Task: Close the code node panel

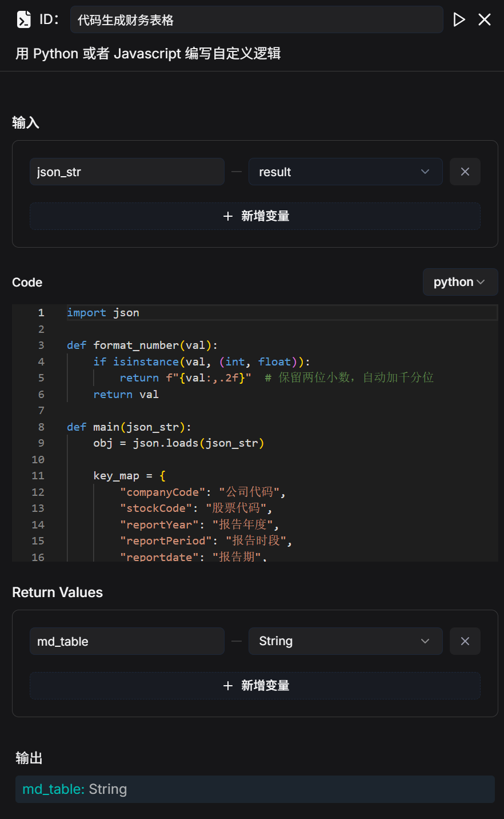Action: (x=485, y=20)
